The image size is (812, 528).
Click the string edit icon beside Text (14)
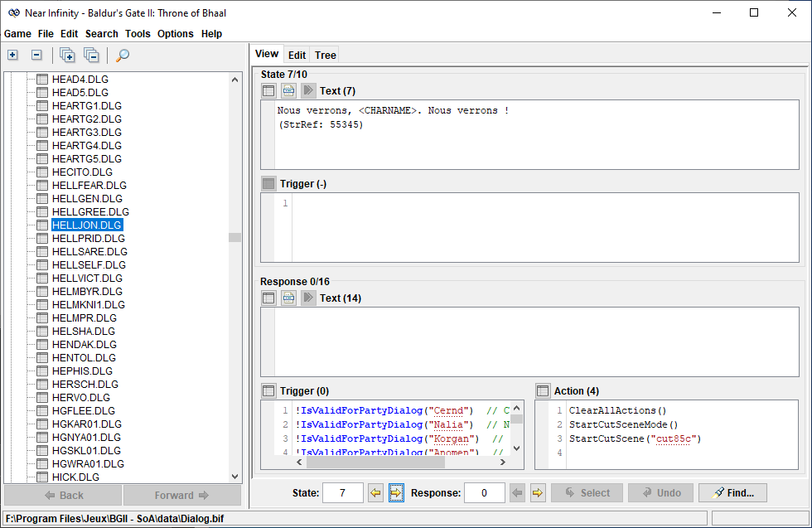pos(288,298)
